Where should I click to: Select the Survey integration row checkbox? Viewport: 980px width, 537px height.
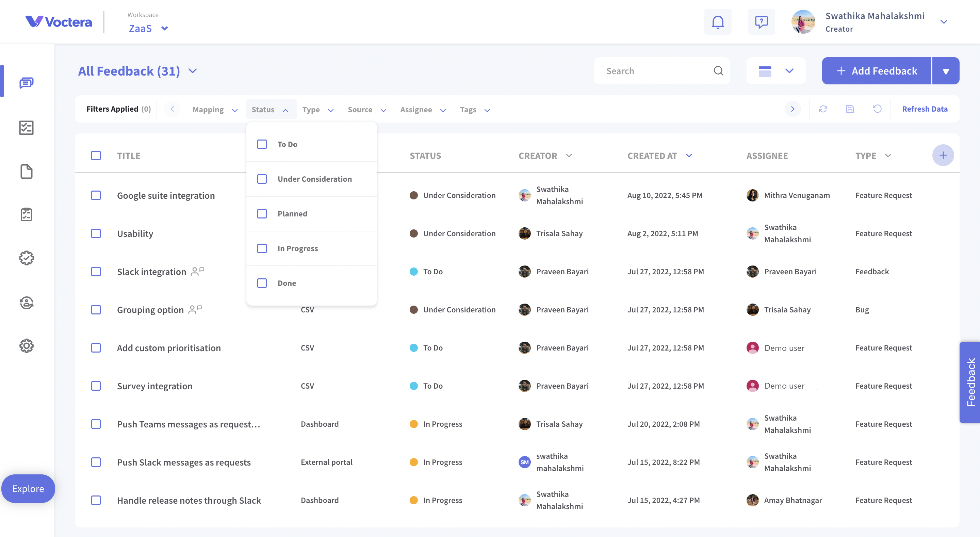tap(96, 386)
